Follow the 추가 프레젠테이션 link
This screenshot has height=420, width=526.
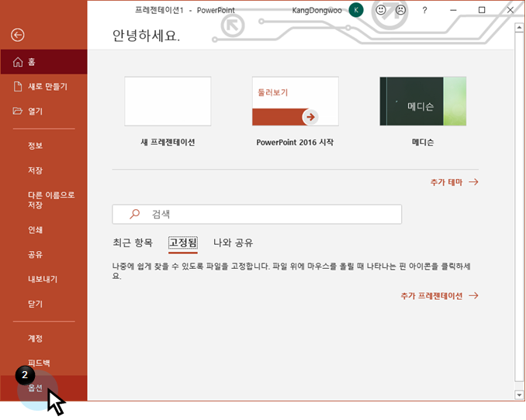pos(439,296)
